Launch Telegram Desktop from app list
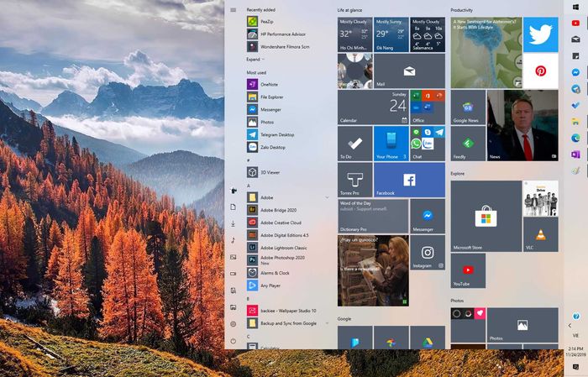The width and height of the screenshot is (588, 377). click(x=287, y=134)
